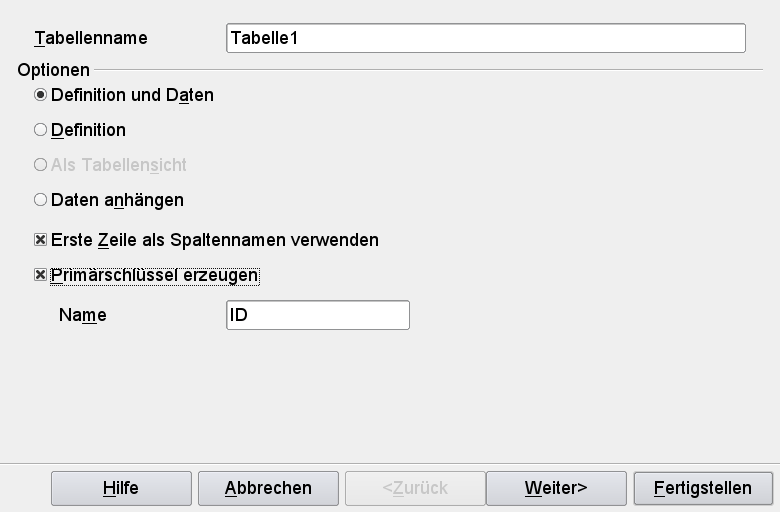The image size is (780, 512).
Task: Pick the 'Daten anhängen' radio option
Action: click(x=40, y=200)
